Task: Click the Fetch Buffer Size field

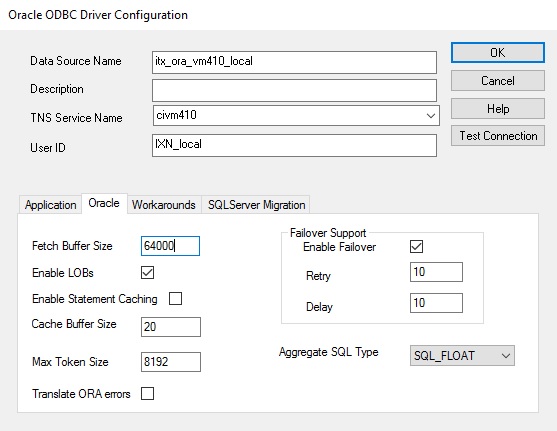Action: pyautogui.click(x=171, y=246)
